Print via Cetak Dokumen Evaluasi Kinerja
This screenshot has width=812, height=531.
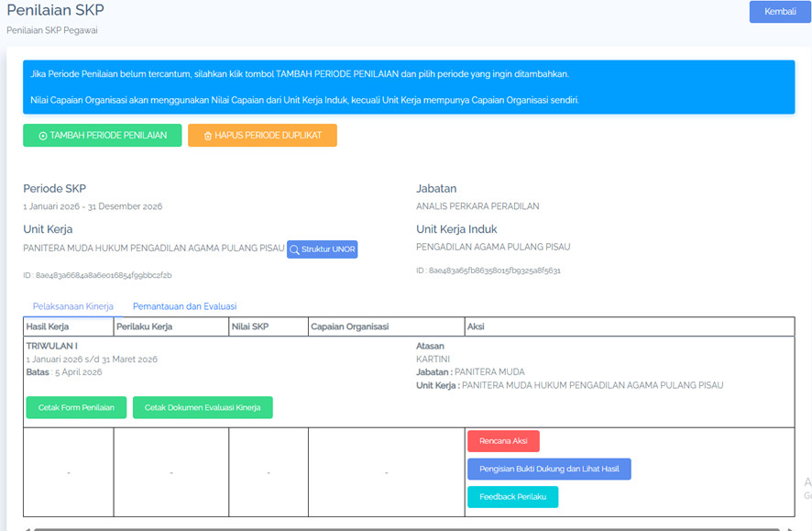tap(203, 407)
